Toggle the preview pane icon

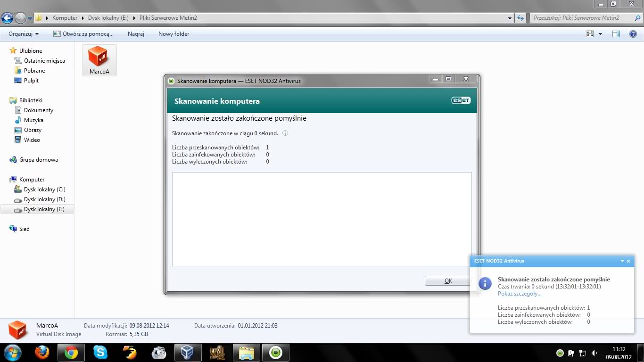pos(616,34)
